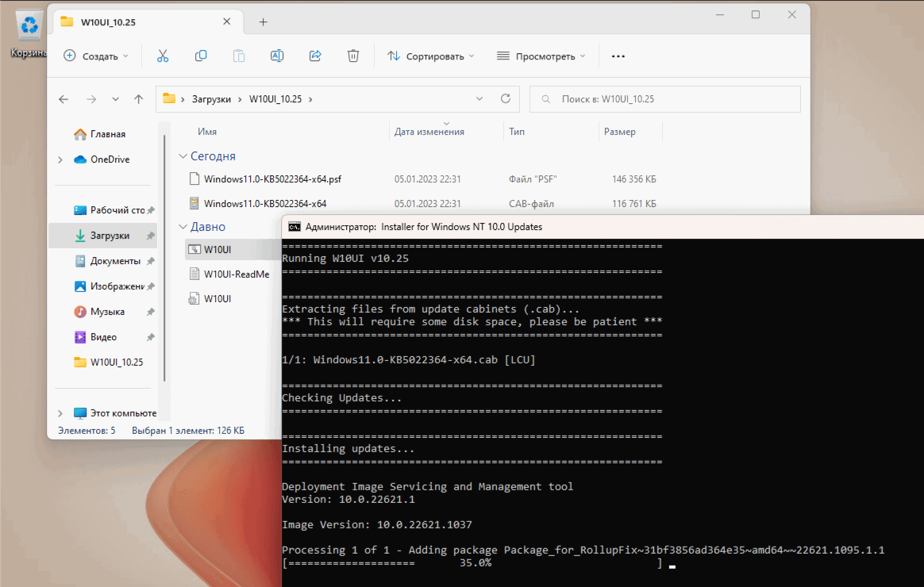Select the W10UI settings file with gear

[218, 299]
